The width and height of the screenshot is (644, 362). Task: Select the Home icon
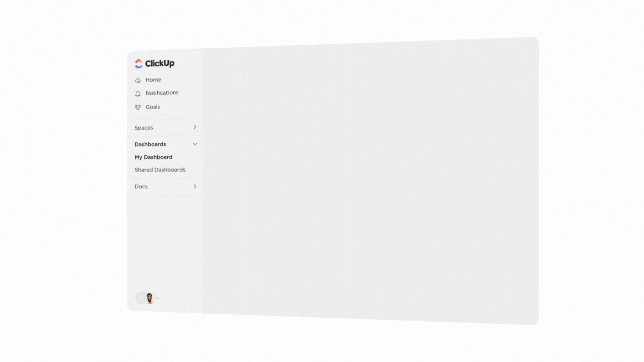click(x=137, y=80)
